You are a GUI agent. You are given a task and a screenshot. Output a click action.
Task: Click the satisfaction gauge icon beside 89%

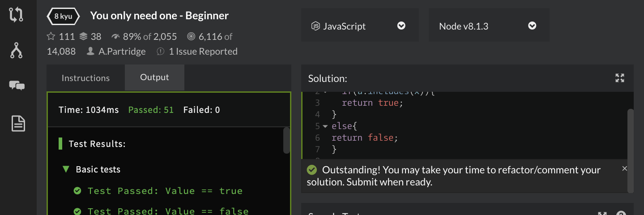tap(115, 37)
